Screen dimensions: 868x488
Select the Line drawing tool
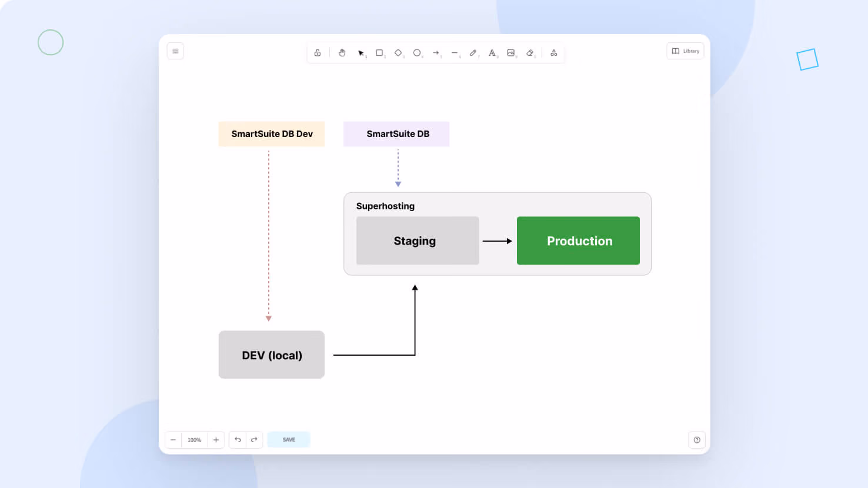pos(455,53)
